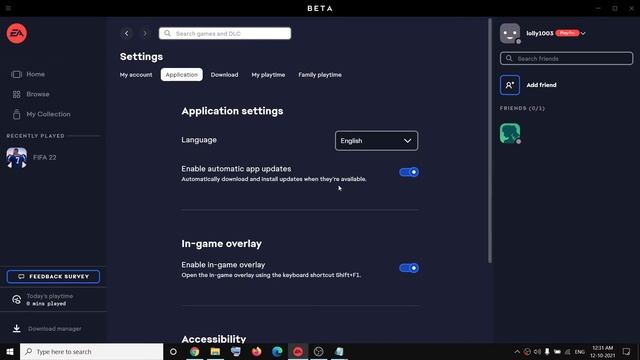Image resolution: width=640 pixels, height=360 pixels.
Task: Navigate back with left arrow
Action: pyautogui.click(x=127, y=33)
